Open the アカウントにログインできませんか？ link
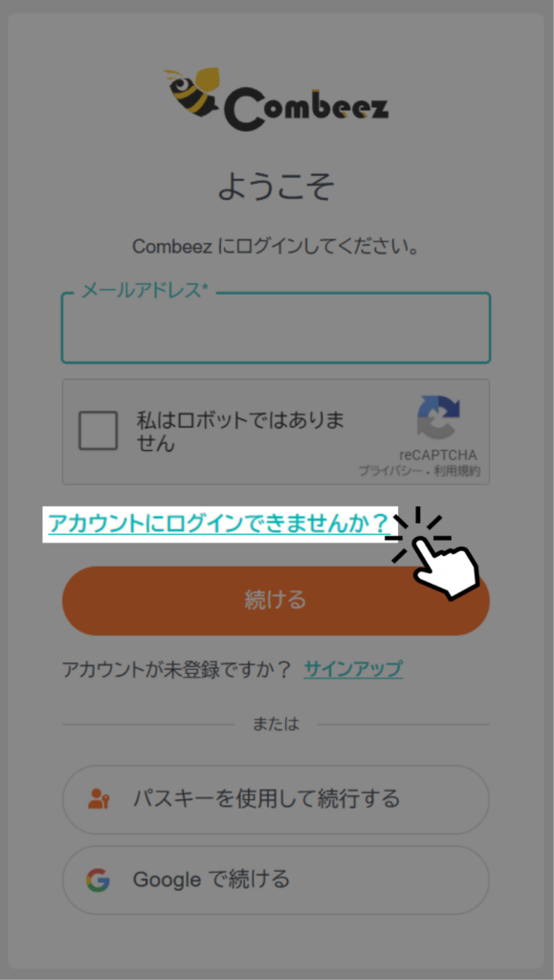The height and width of the screenshot is (980, 554). (218, 523)
